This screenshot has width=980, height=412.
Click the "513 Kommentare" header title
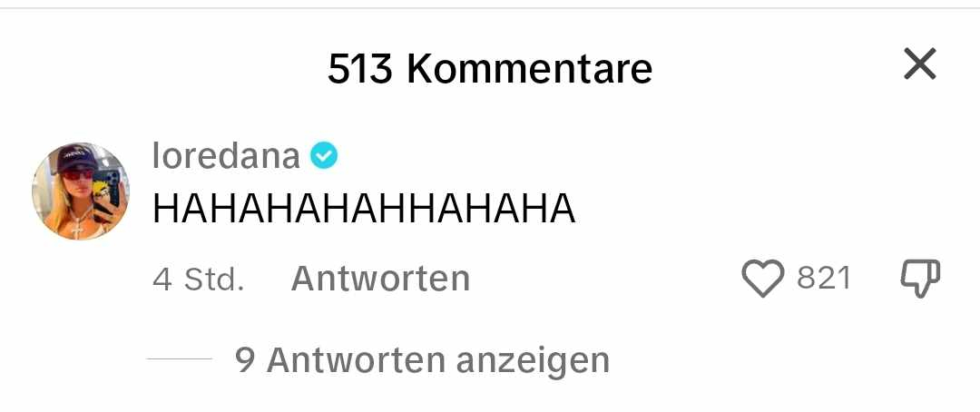(490, 68)
